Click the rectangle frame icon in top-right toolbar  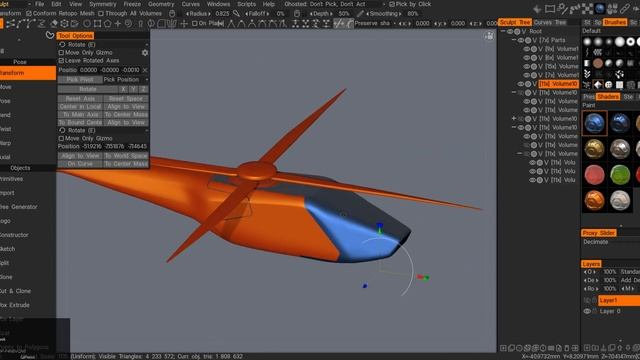click(550, 8)
